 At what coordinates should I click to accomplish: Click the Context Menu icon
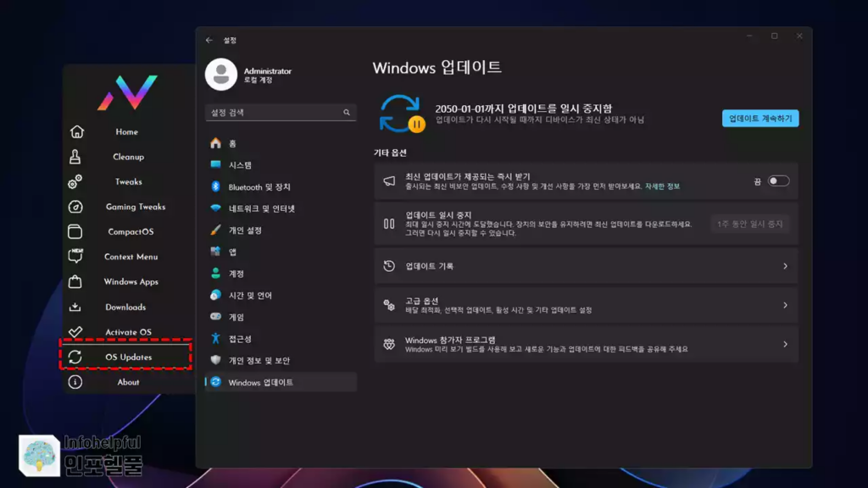75,256
